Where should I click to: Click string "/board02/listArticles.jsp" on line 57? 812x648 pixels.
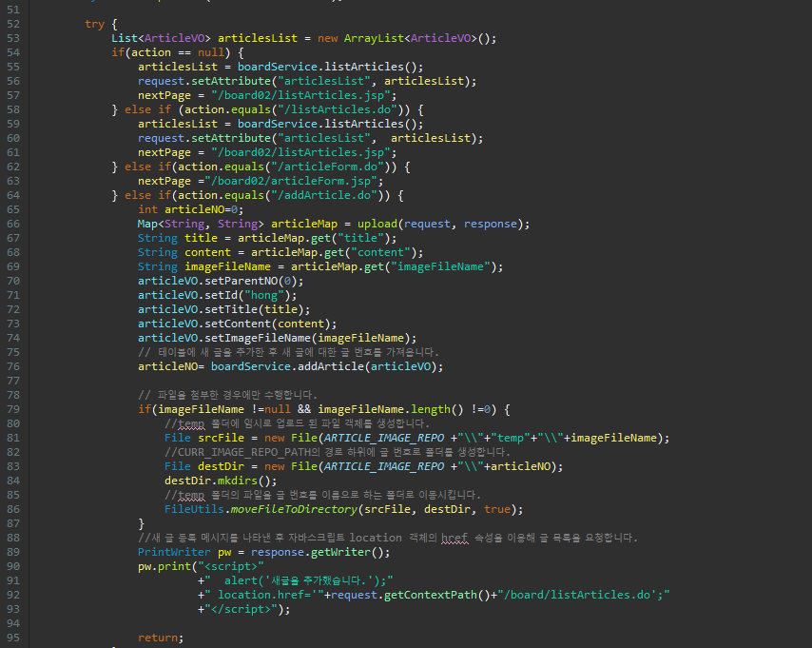point(300,95)
